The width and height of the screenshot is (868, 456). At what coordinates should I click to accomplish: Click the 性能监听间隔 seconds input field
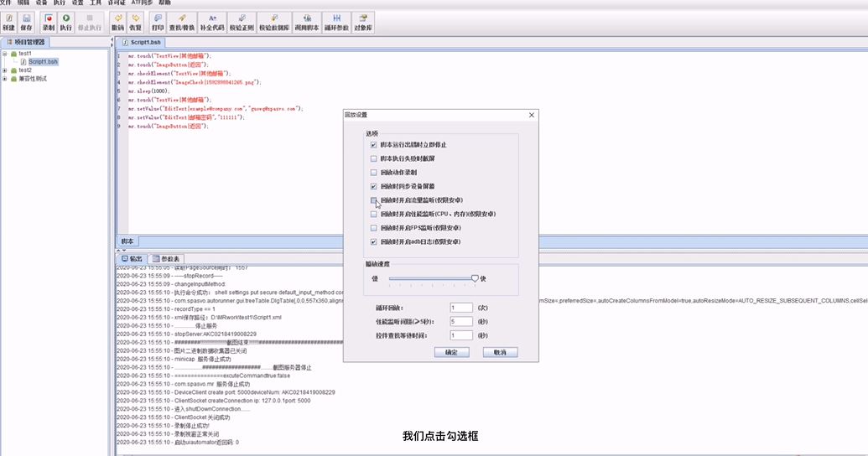pyautogui.click(x=461, y=322)
